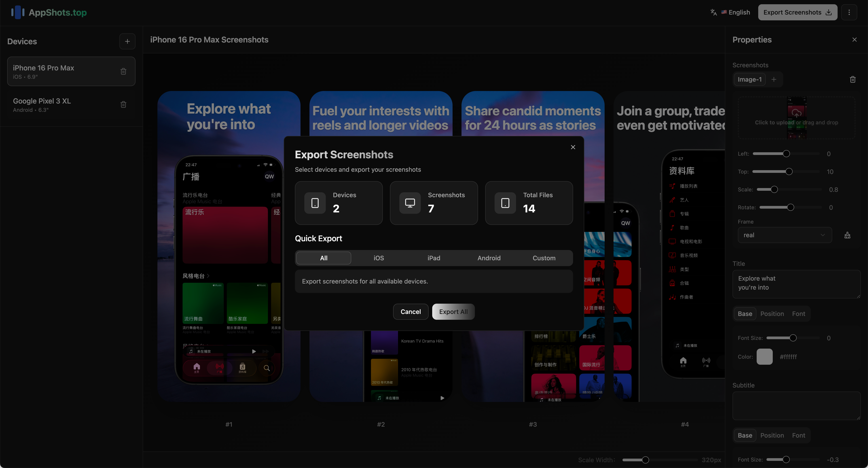Select the All quick export tab
This screenshot has width=868, height=468.
324,258
